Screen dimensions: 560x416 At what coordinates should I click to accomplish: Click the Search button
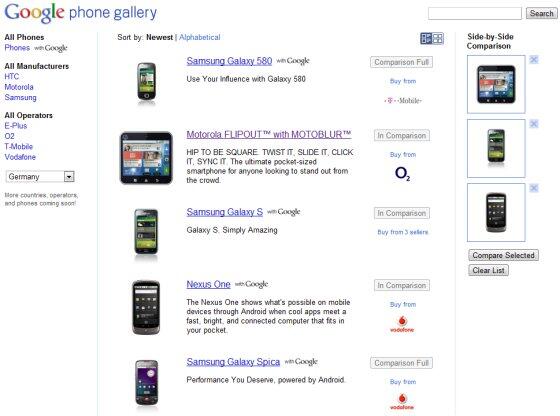(x=541, y=14)
